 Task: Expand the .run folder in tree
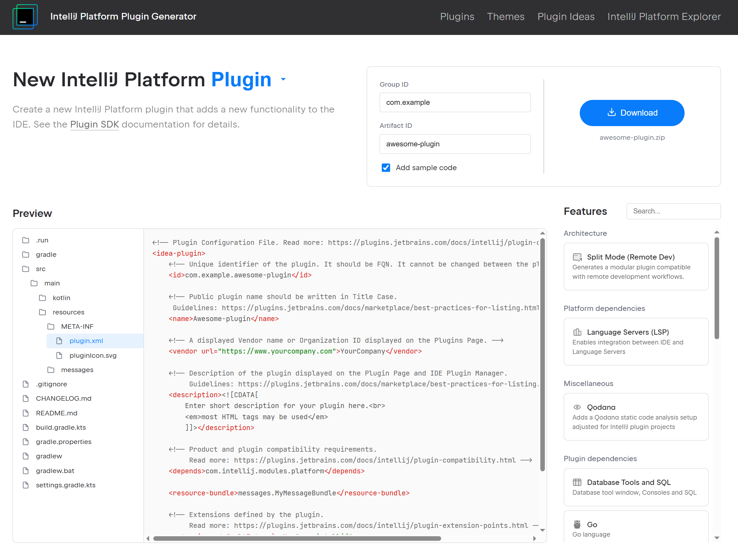pyautogui.click(x=42, y=240)
